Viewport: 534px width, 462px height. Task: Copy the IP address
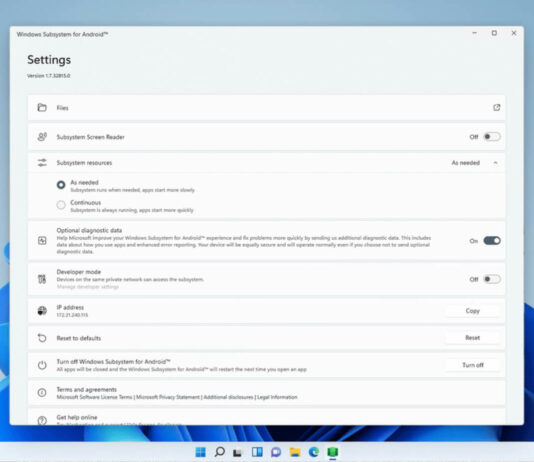(472, 311)
